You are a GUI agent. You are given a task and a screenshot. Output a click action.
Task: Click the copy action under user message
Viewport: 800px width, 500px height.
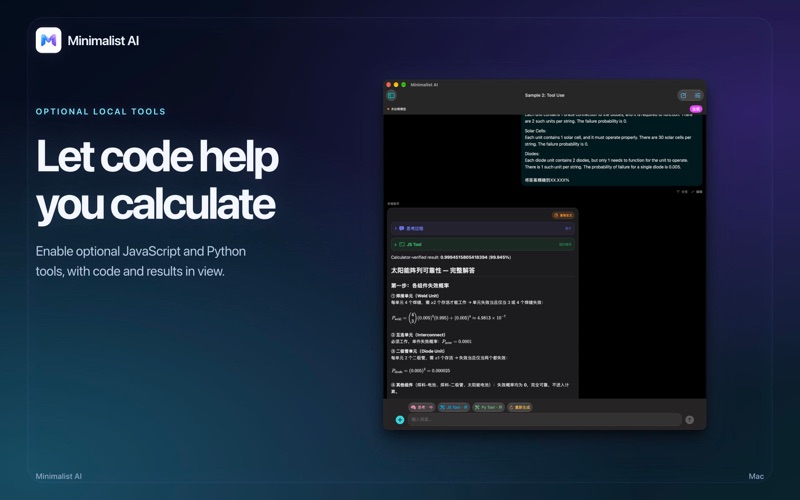pyautogui.click(x=682, y=192)
